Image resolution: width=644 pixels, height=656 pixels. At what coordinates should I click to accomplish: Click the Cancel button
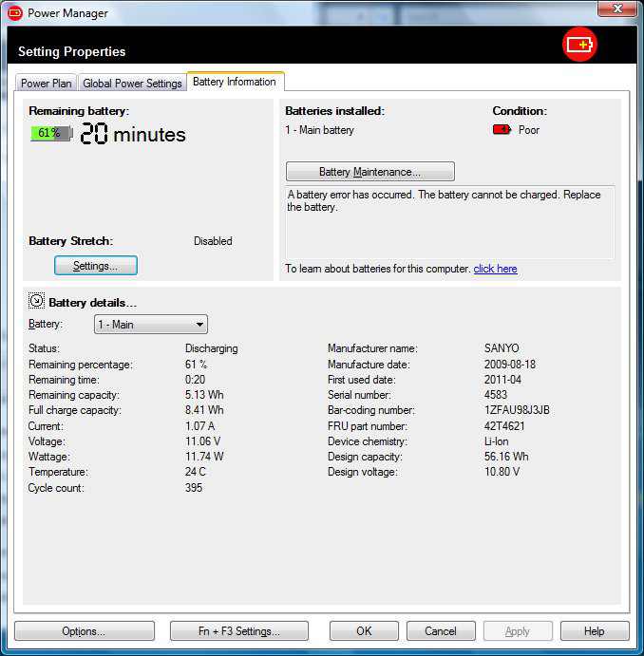coord(441,630)
